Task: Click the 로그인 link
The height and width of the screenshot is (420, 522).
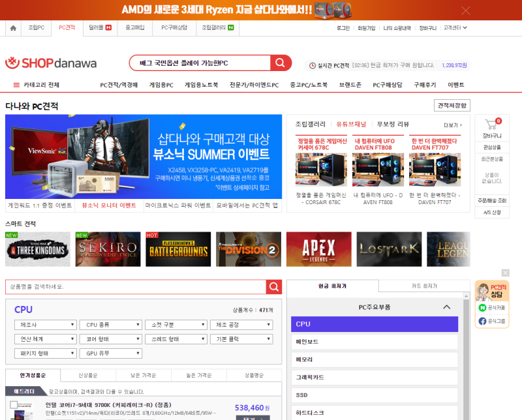Action: [x=343, y=28]
